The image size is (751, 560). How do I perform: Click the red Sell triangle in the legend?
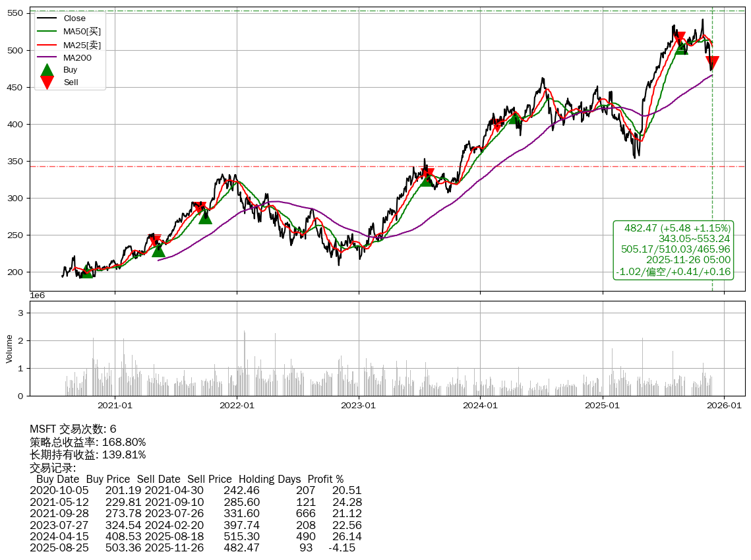click(47, 82)
